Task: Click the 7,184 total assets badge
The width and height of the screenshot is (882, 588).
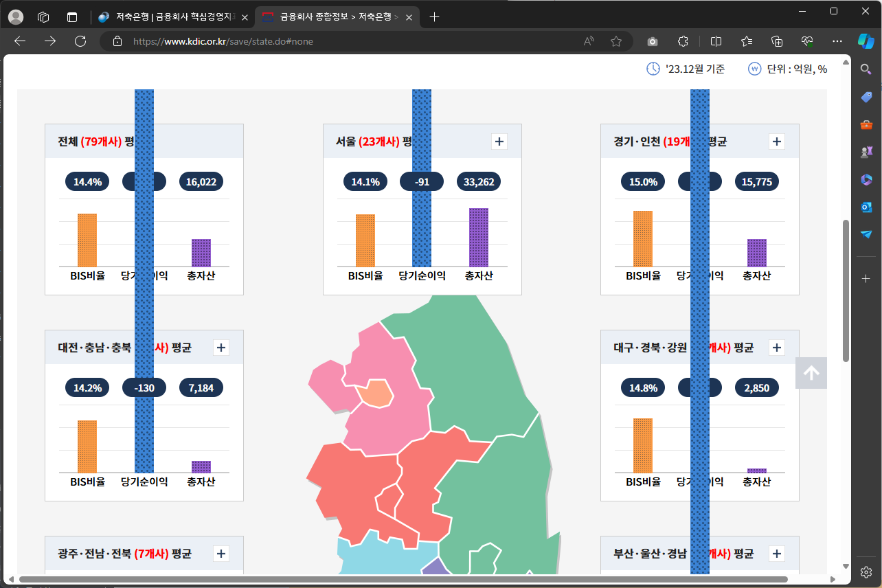Action: (201, 388)
